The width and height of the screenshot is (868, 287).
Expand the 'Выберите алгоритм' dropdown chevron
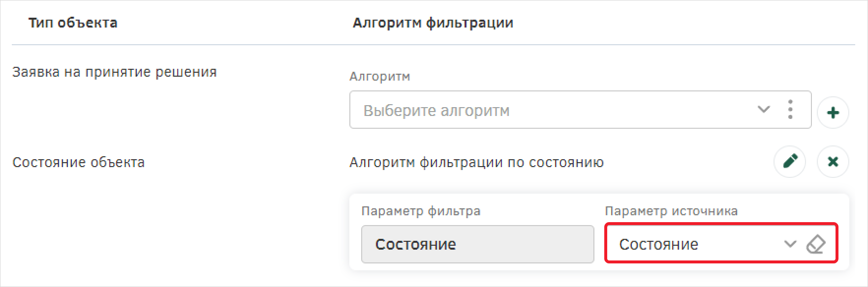[x=764, y=110]
